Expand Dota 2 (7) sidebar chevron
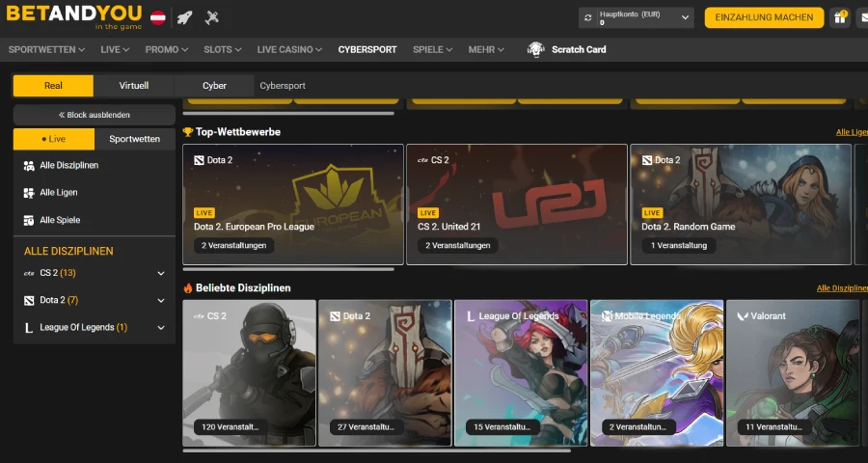This screenshot has height=463, width=868. coord(161,301)
